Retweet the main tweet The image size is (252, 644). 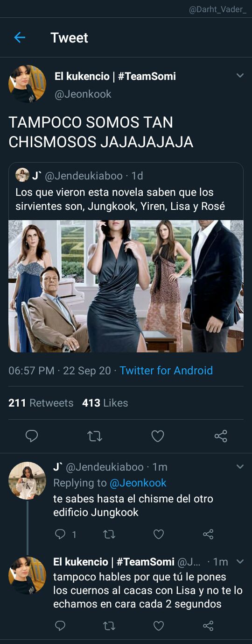[95, 436]
